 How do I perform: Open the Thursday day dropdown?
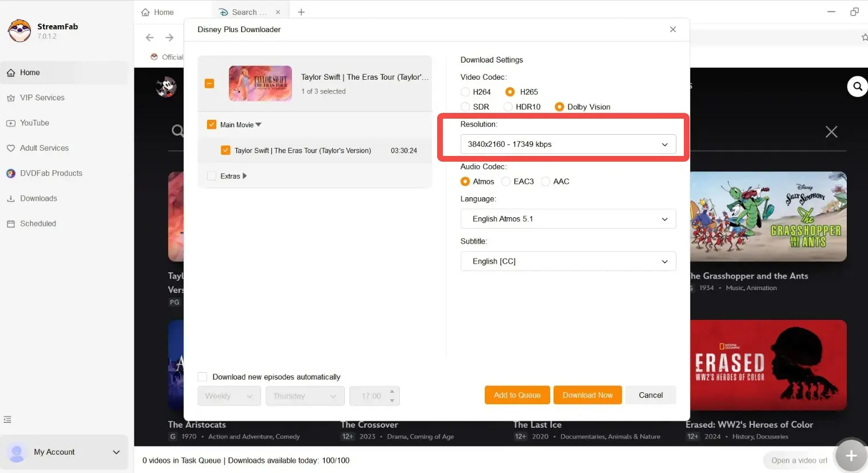point(305,396)
